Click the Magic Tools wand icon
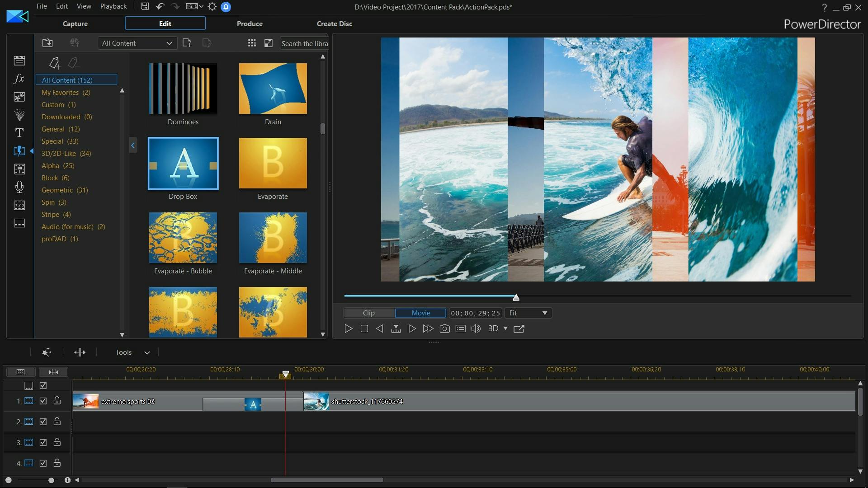The width and height of the screenshot is (868, 488). [x=47, y=352]
